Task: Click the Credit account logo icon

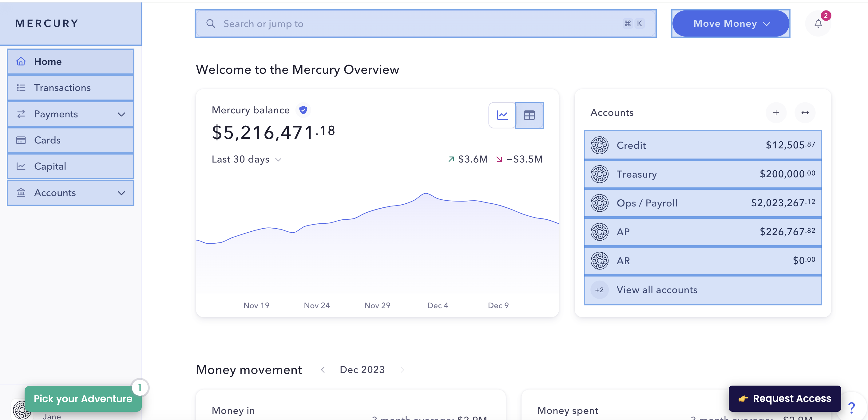Action: coord(600,145)
